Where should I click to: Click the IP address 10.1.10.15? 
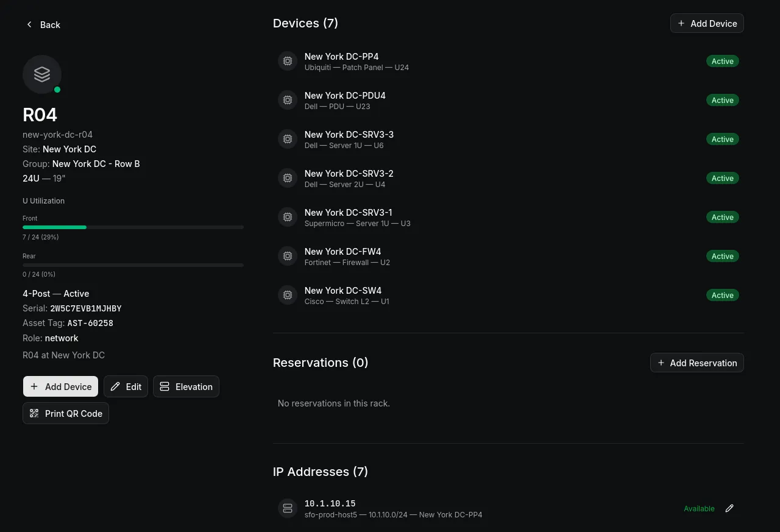click(x=330, y=503)
